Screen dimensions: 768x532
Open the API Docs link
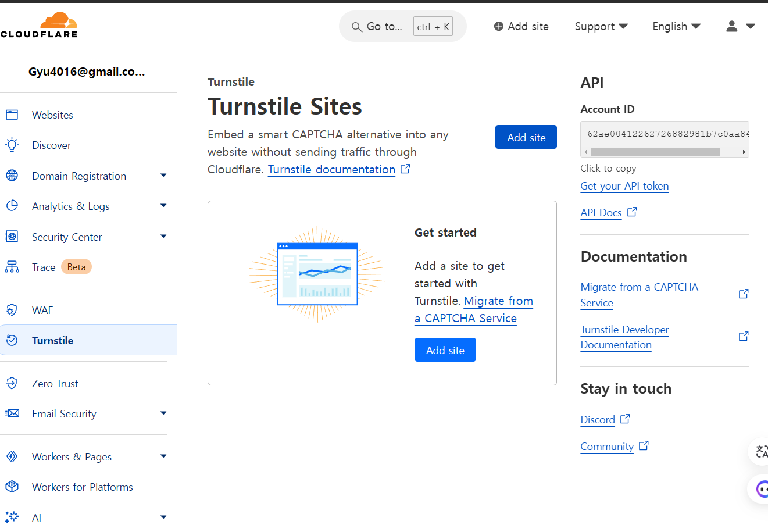click(601, 213)
